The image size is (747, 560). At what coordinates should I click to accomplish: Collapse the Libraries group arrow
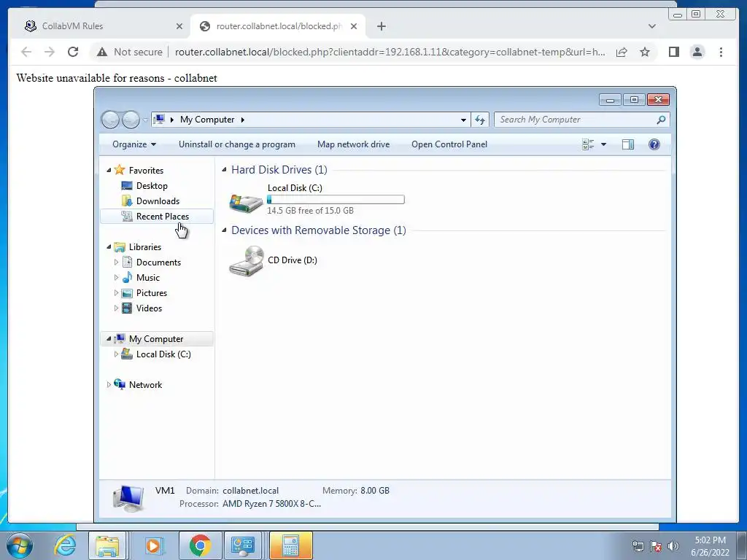tap(109, 246)
